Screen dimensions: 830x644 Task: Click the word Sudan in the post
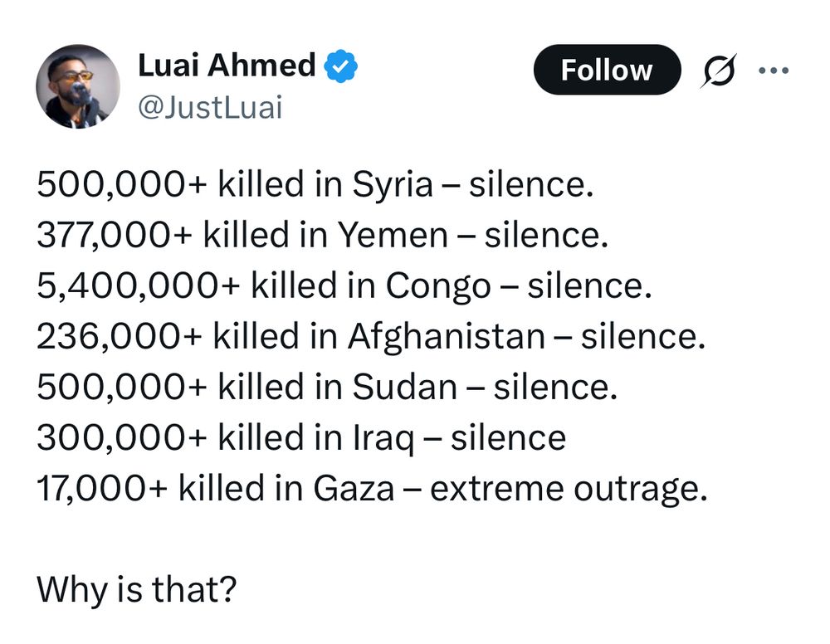[x=404, y=387]
